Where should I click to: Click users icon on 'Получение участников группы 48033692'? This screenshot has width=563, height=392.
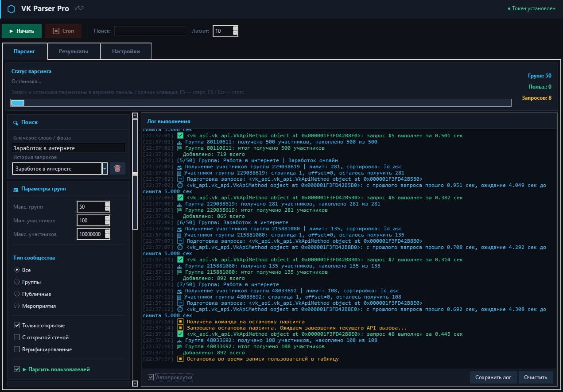click(x=179, y=291)
